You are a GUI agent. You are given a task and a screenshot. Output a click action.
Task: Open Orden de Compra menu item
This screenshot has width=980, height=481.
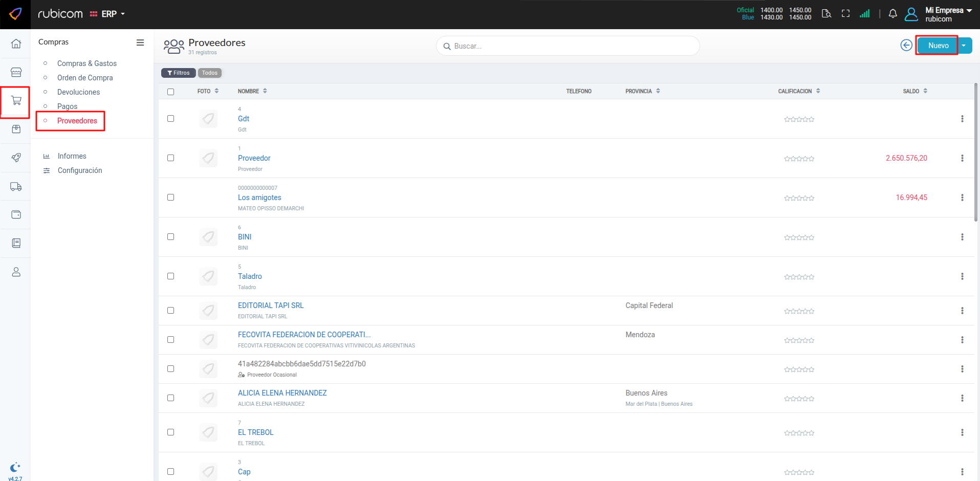[85, 78]
